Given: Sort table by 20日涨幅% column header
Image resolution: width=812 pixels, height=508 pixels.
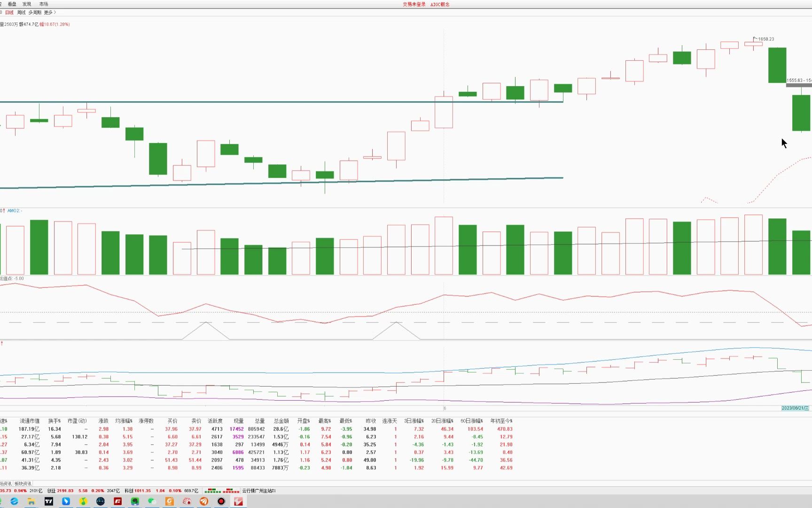Looking at the screenshot, I should [x=443, y=421].
